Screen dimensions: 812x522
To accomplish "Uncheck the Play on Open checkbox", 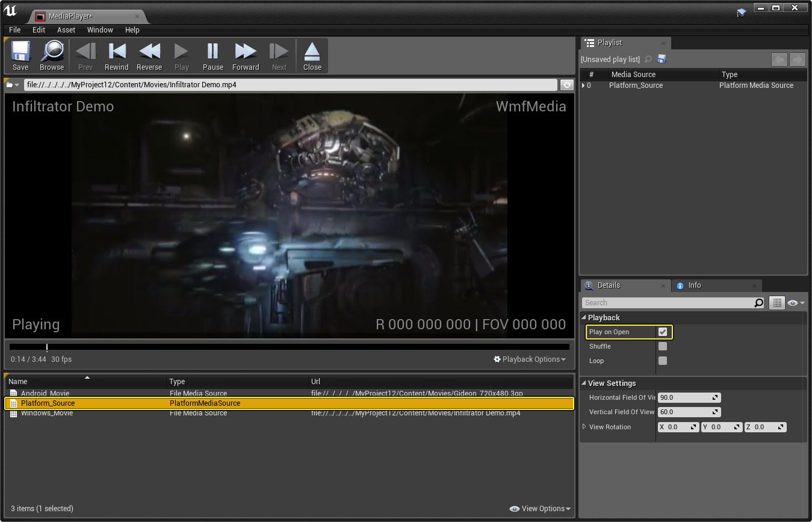I will [x=663, y=332].
